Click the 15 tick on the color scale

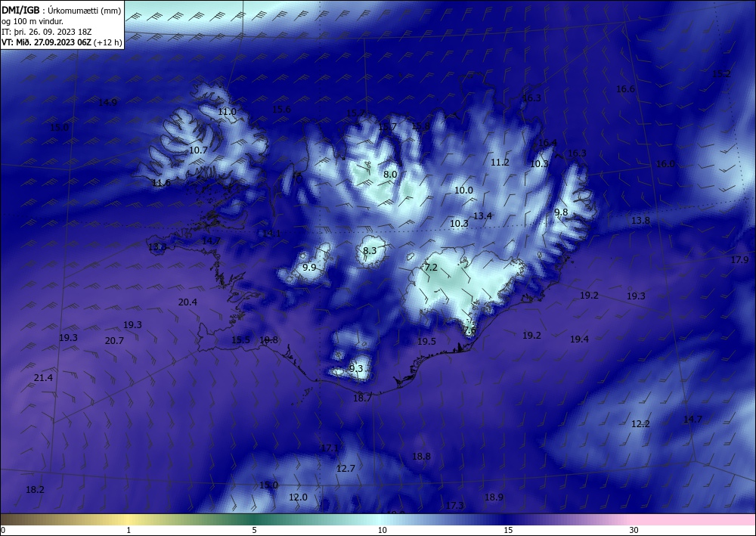point(508,530)
